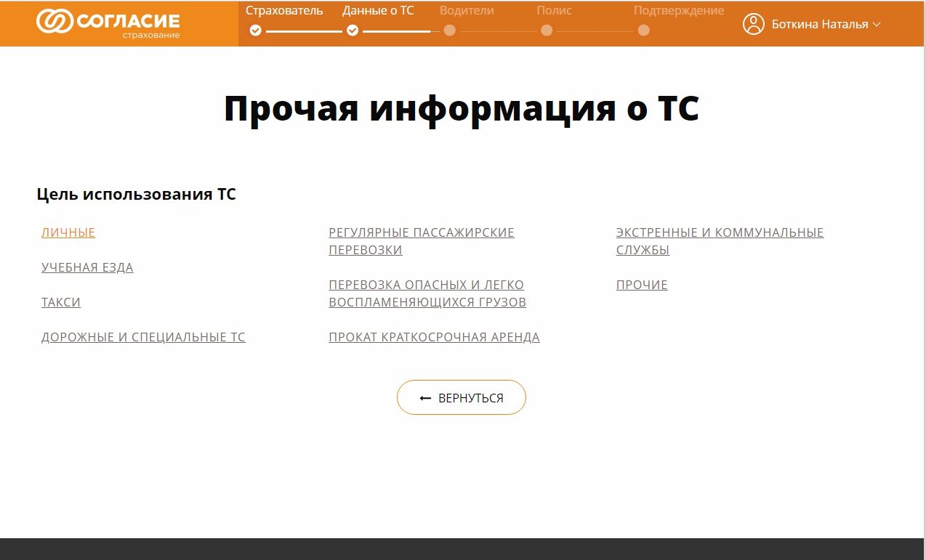Viewport: 926px width, 560px height.
Task: Select the ТАКСИ usage option
Action: [x=61, y=303]
